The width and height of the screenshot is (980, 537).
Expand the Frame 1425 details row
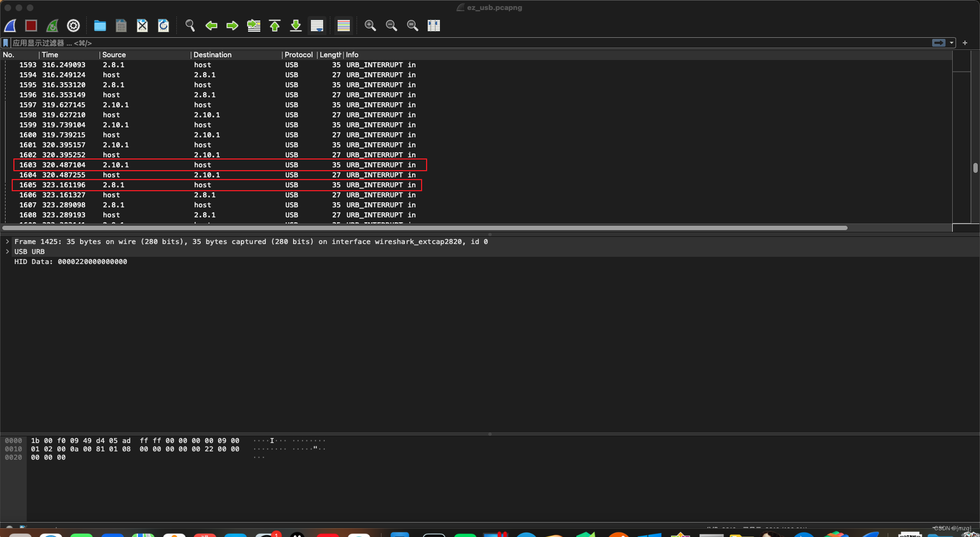(7, 242)
